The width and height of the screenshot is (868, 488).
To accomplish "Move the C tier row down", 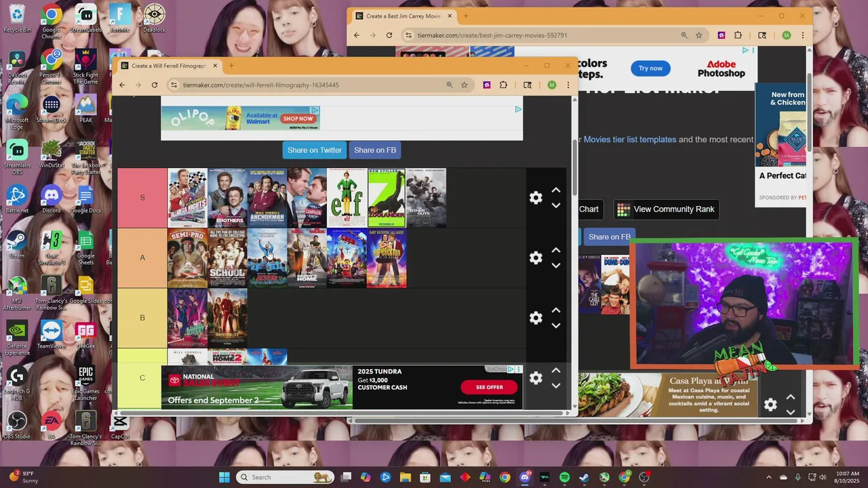I will coord(556,386).
